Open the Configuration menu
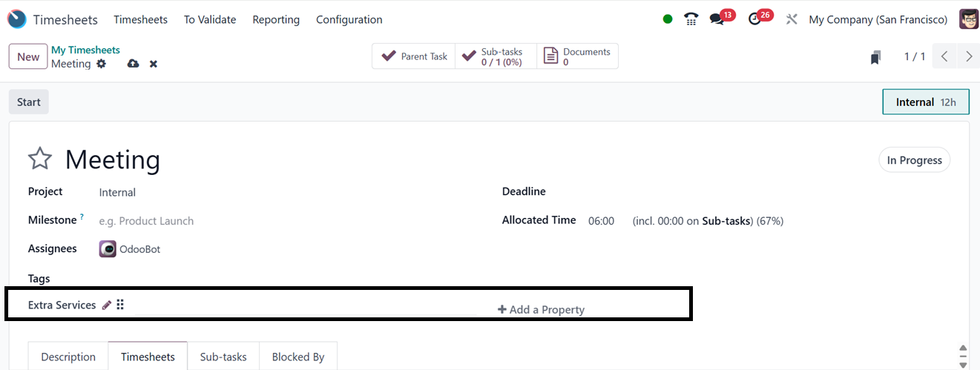Screen dimensions: 980x370 pyautogui.click(x=349, y=19)
